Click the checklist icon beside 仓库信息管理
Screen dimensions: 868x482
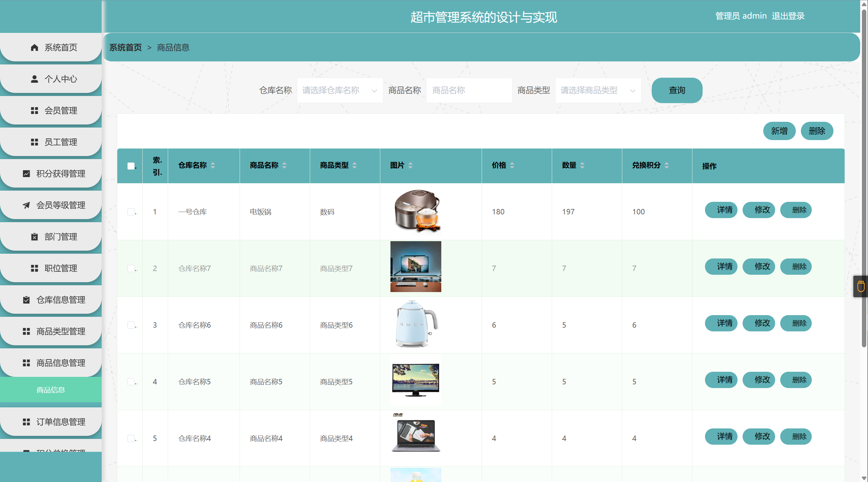point(26,300)
